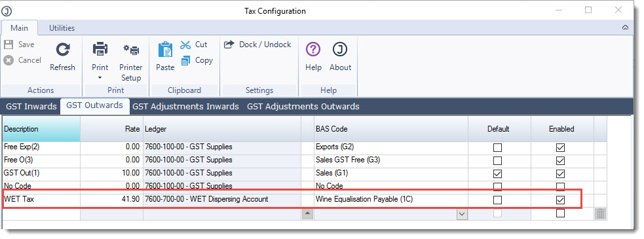The height and width of the screenshot is (239, 644).
Task: Toggle Default checkbox for Free Exp(2)
Action: click(x=497, y=147)
